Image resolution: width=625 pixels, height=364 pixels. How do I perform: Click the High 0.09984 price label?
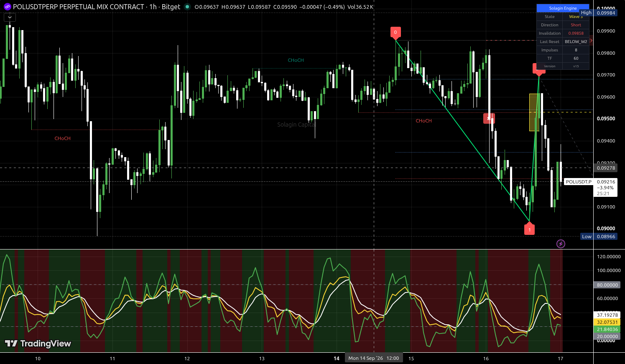point(598,13)
